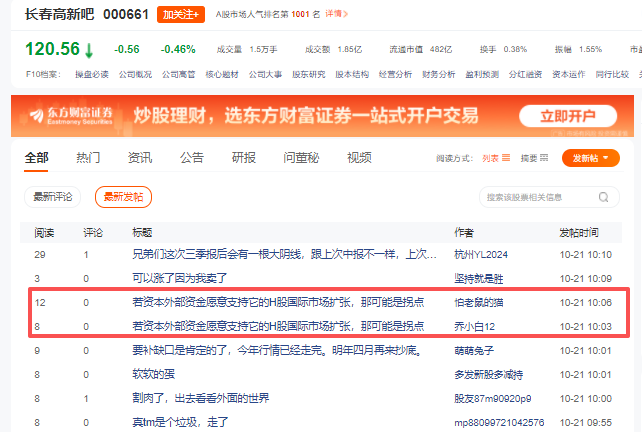Switch to the 公告 tab
This screenshot has width=642, height=432.
[x=192, y=158]
